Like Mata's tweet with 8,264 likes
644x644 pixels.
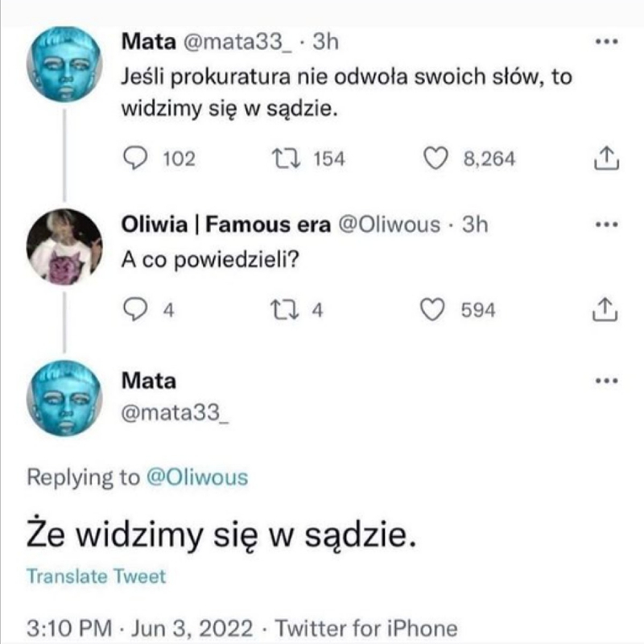coord(436,159)
